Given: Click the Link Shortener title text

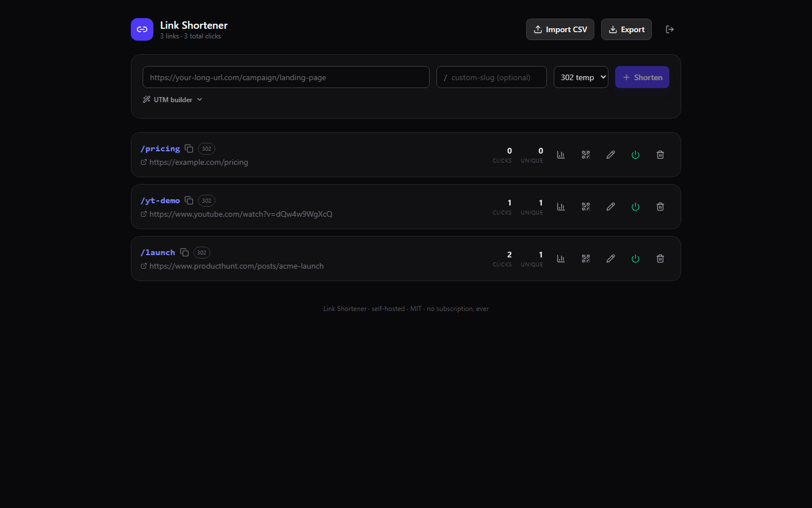Looking at the screenshot, I should [x=194, y=25].
